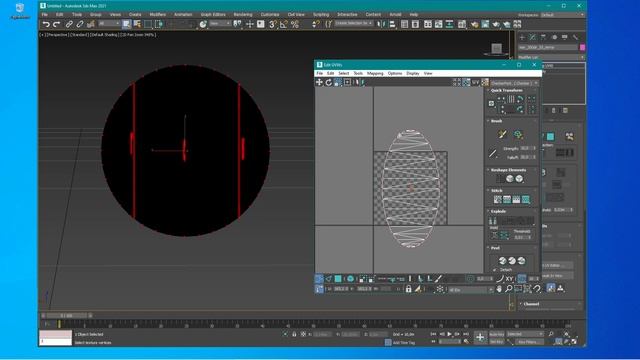
Task: Open the selection filter dropdown
Action: click(109, 24)
